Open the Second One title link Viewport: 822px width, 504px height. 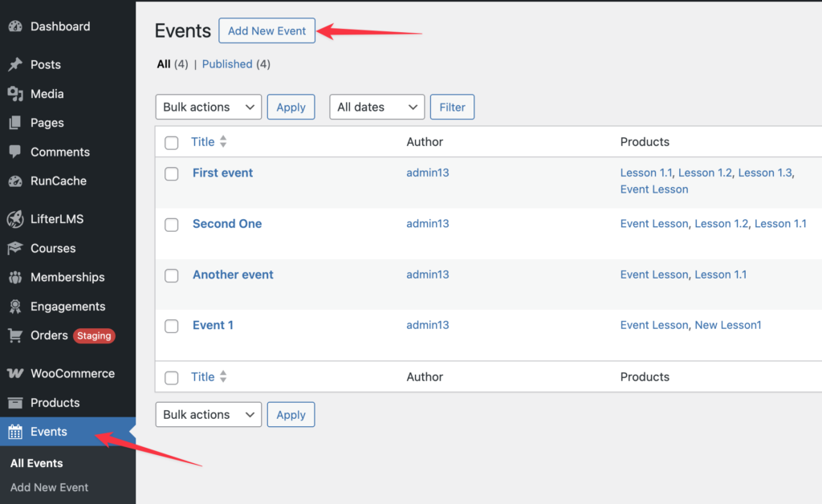(x=227, y=224)
